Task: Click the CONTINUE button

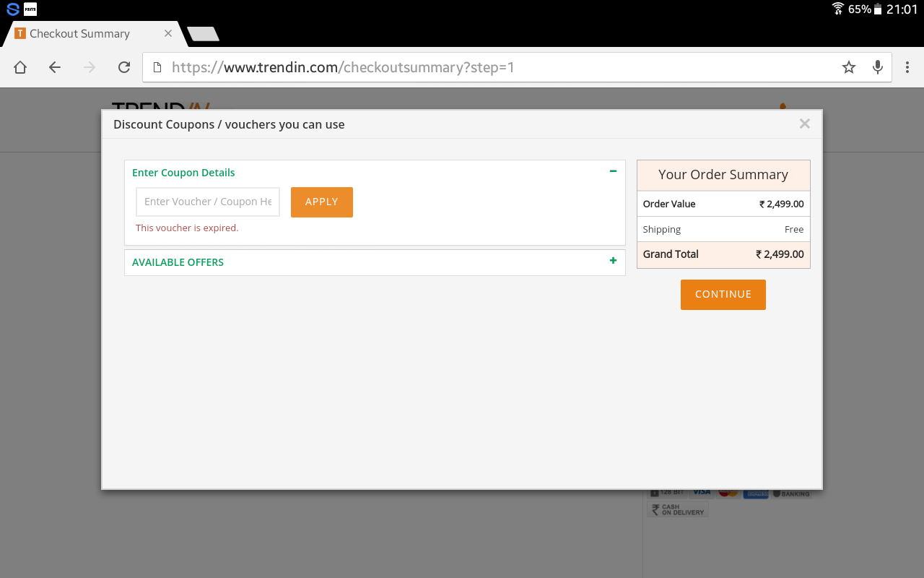Action: point(723,295)
